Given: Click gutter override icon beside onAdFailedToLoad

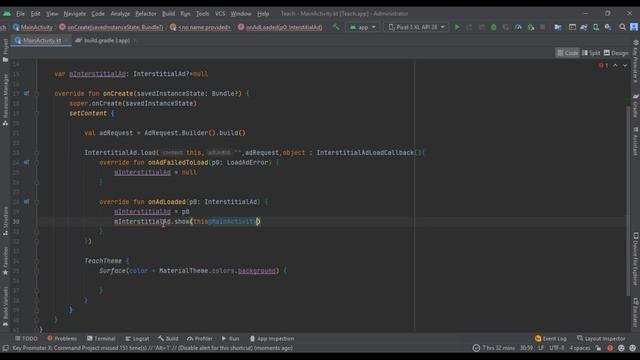Looking at the screenshot, I should [x=27, y=162].
